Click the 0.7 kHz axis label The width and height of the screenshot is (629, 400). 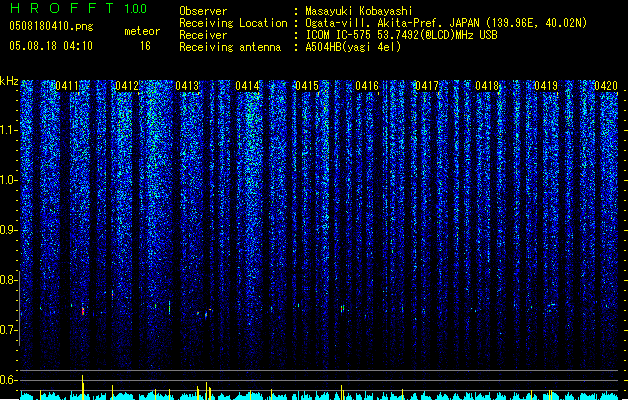9,330
